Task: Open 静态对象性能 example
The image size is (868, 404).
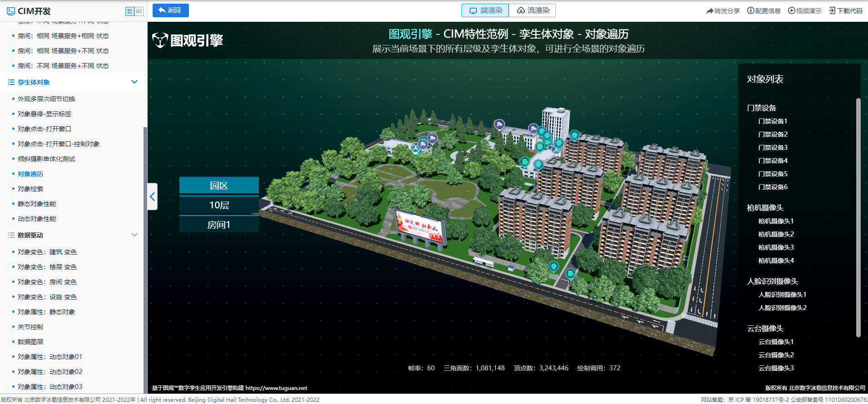Action: pyautogui.click(x=37, y=204)
